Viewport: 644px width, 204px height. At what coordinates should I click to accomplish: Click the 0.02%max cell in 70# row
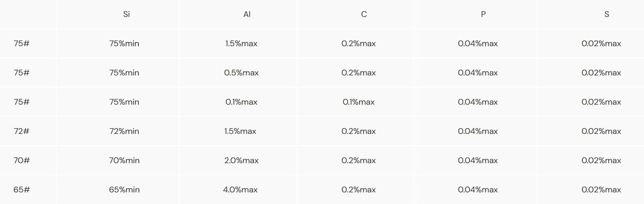[601, 160]
